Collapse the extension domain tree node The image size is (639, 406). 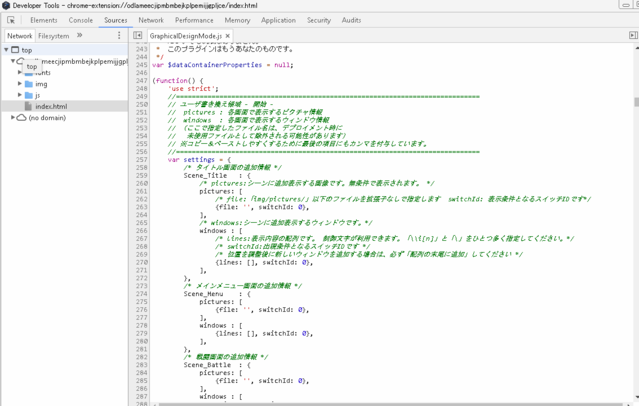point(13,61)
